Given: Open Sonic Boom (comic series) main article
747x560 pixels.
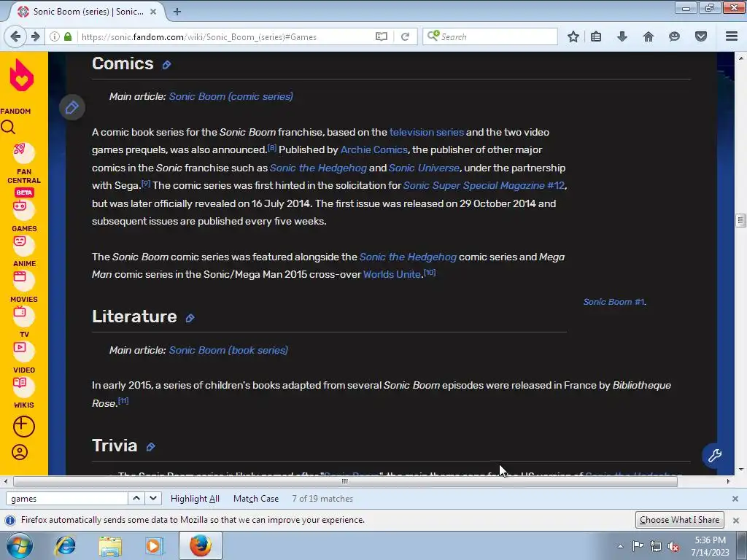Looking at the screenshot, I should tap(231, 96).
